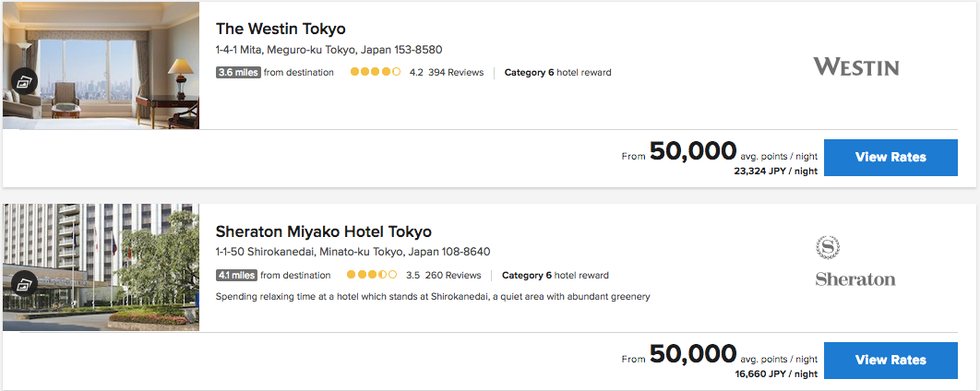Click the Westin Category 6 hotel reward label
The width and height of the screenshot is (980, 391).
pyautogui.click(x=557, y=73)
